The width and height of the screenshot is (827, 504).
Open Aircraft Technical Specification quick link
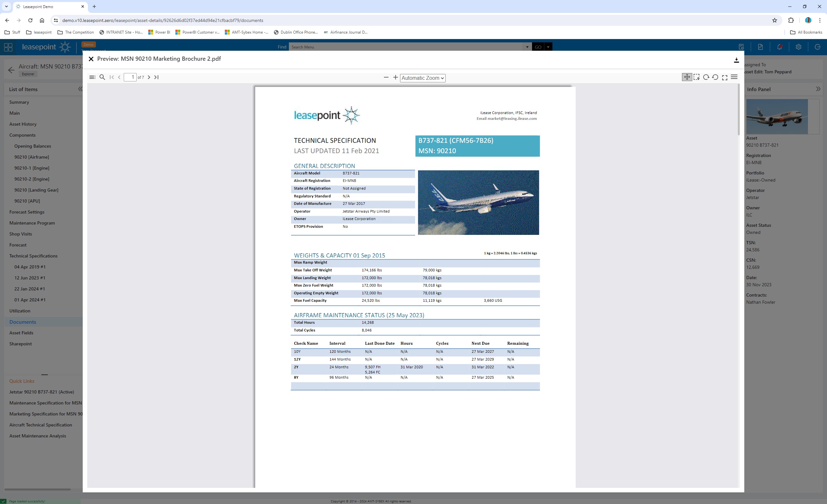tap(41, 425)
